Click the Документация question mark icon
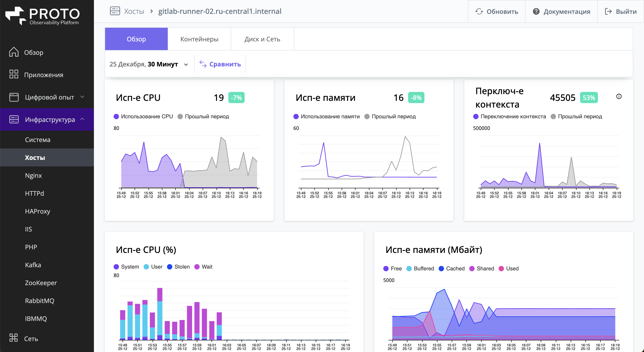 pos(536,11)
